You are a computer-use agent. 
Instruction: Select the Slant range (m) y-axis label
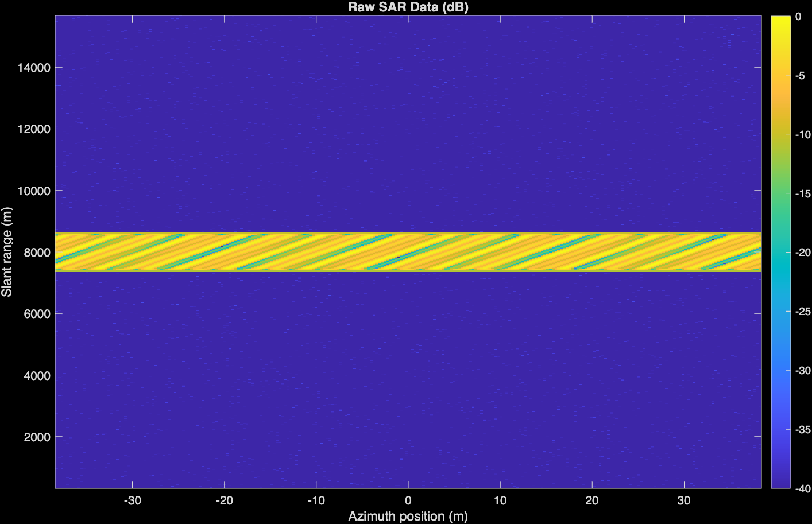click(x=7, y=252)
